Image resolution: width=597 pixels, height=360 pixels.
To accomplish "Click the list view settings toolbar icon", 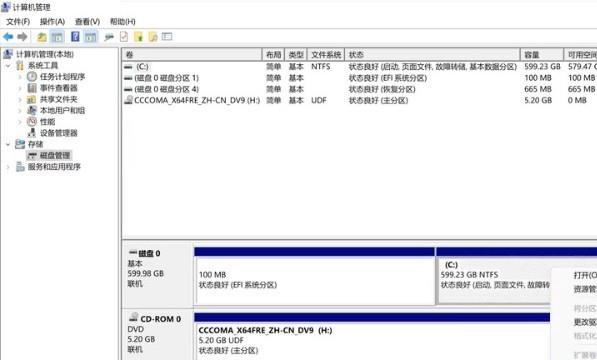I will click(167, 37).
